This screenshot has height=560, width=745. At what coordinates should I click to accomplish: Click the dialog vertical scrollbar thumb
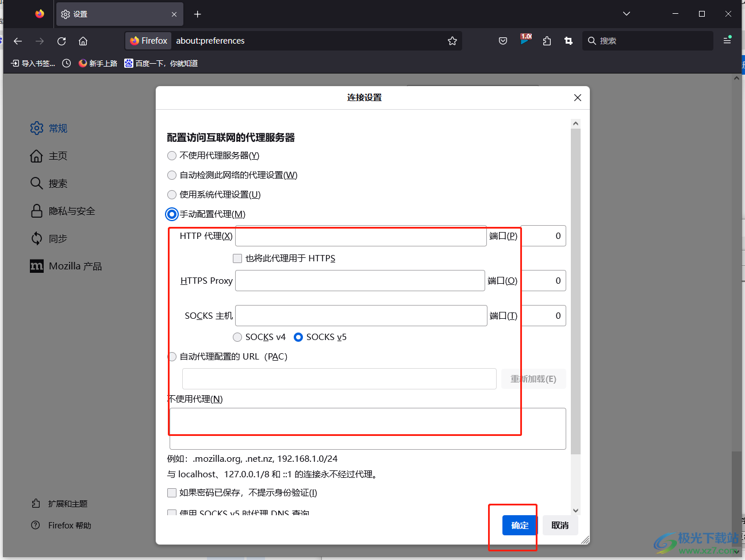tap(575, 291)
